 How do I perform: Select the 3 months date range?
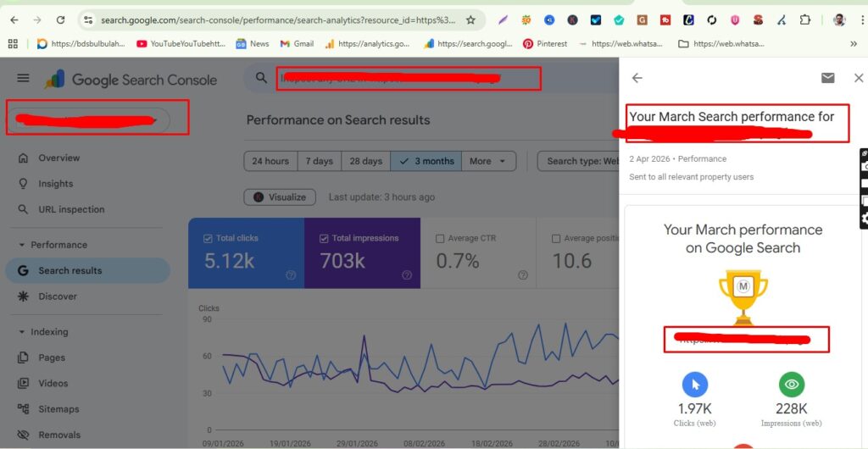click(x=426, y=162)
